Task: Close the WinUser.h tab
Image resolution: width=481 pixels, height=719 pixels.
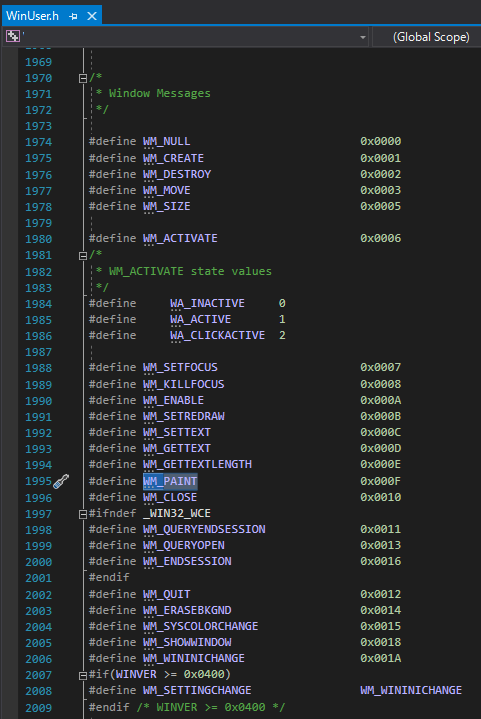Action: click(92, 16)
